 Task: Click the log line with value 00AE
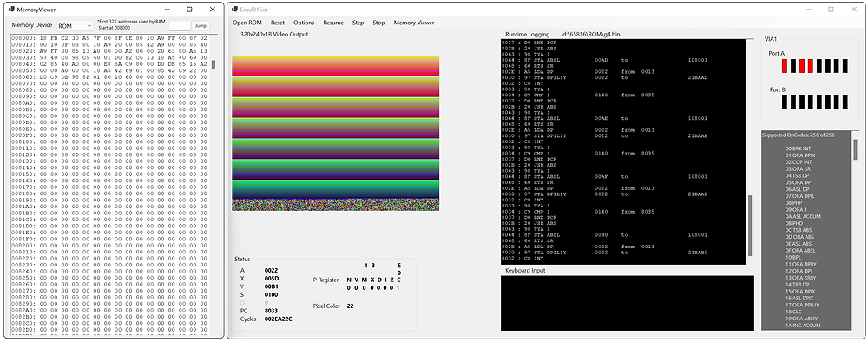(x=604, y=118)
